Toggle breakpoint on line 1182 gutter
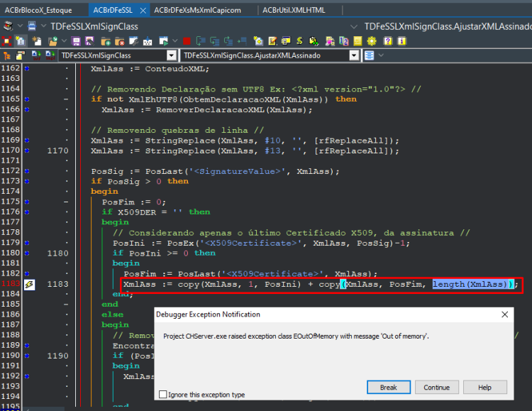The width and height of the screenshot is (532, 411). (27, 273)
